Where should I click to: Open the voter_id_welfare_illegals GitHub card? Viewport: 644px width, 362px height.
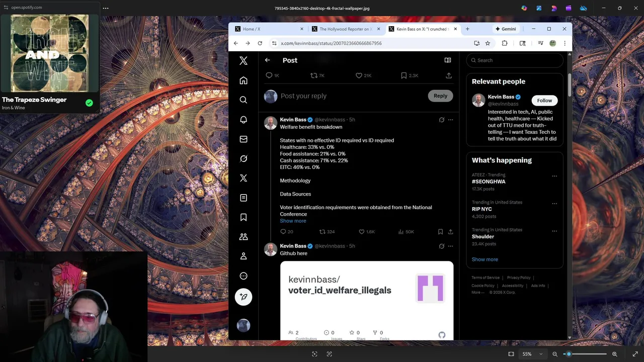tap(367, 301)
